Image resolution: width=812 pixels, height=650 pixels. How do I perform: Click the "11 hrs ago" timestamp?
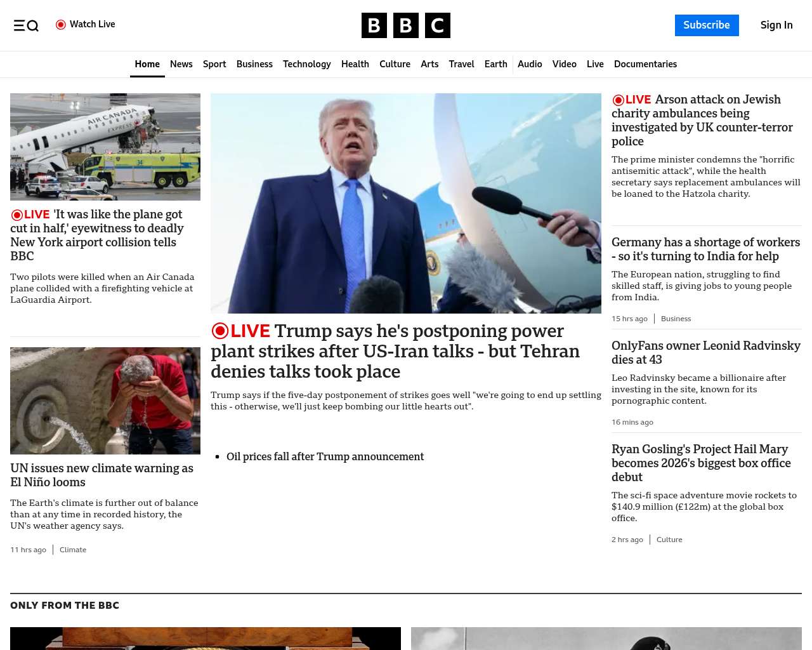pyautogui.click(x=28, y=550)
